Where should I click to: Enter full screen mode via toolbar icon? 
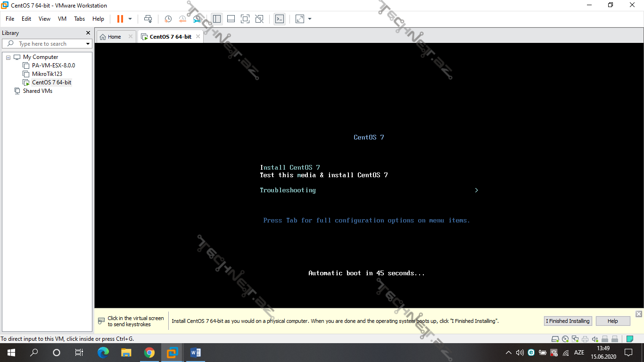(x=245, y=19)
